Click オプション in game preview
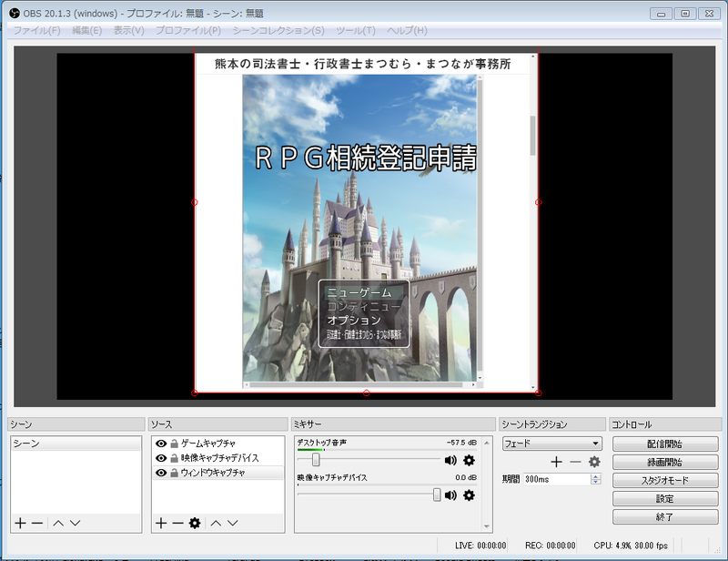 coord(354,321)
